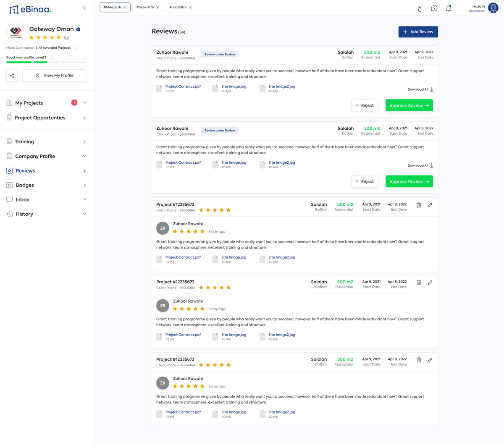Click the red 5 badge on My Projects
Image resolution: width=504 pixels, height=445 pixels.
click(x=74, y=102)
